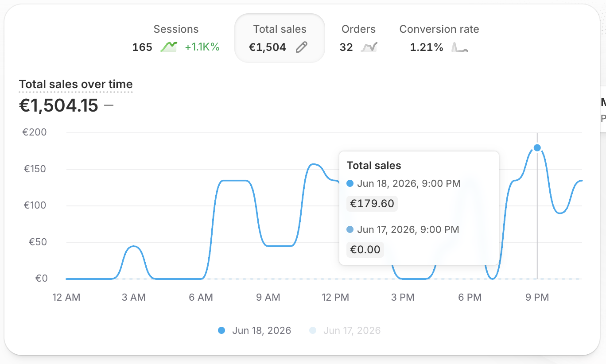Select the Sessions metric tab

(x=176, y=39)
